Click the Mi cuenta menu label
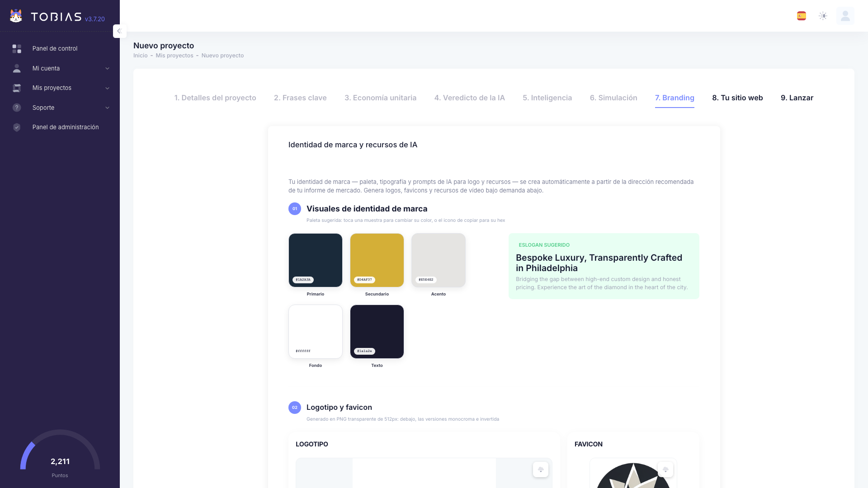 46,68
